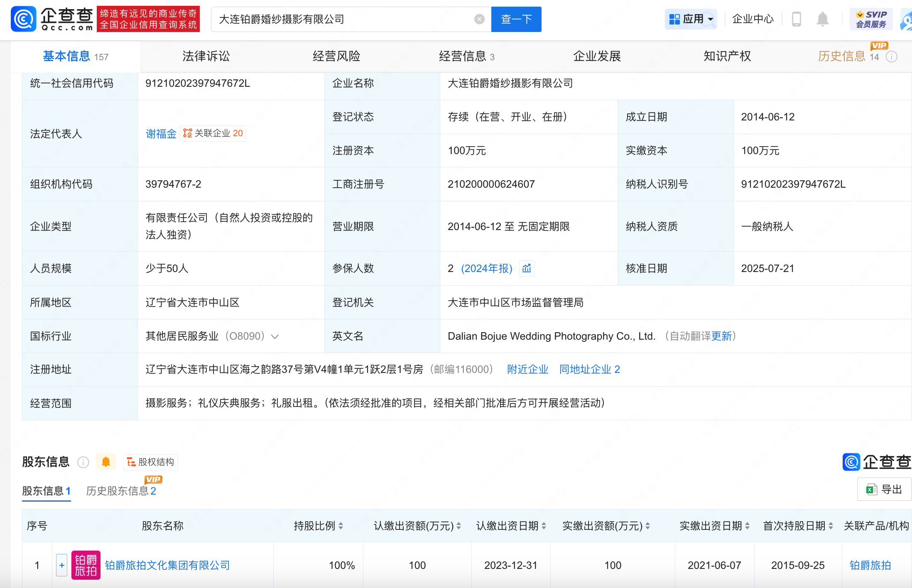Viewport: 912px width, 588px height.
Task: Switch to 经营风险 tab
Action: [x=336, y=56]
